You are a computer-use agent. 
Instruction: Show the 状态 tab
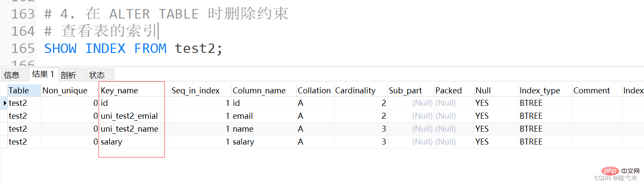pyautogui.click(x=97, y=75)
